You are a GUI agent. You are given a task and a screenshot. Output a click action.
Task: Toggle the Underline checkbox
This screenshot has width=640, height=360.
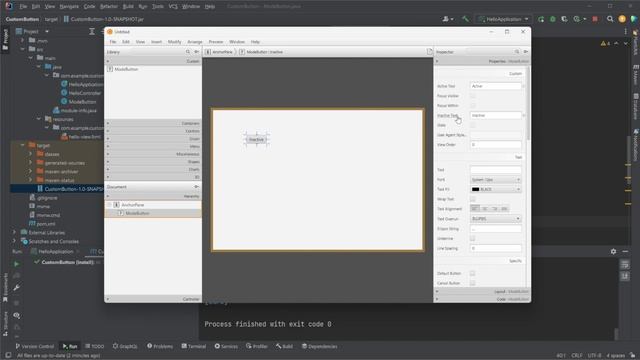tap(472, 238)
